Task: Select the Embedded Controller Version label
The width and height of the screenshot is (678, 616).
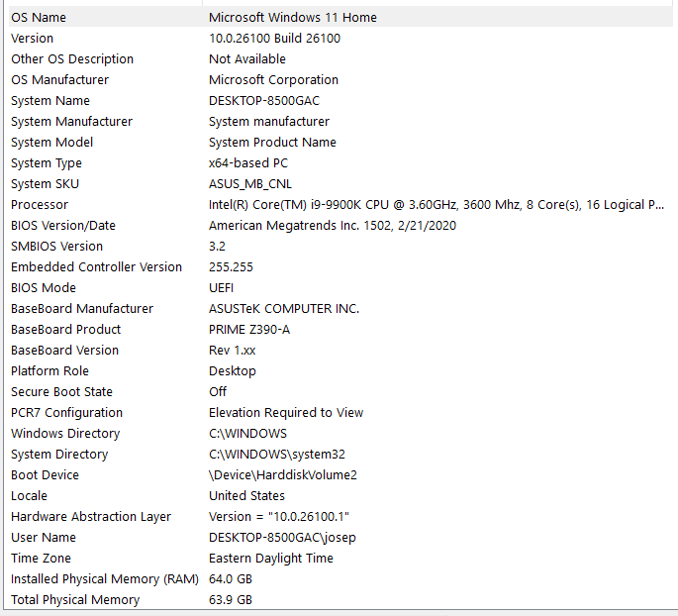Action: coord(96,267)
